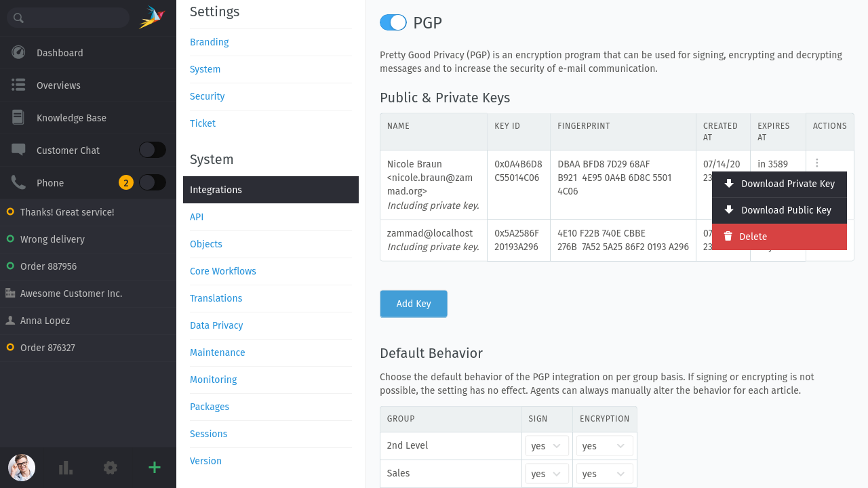Open the Encryption dropdown for Sales

(x=604, y=473)
